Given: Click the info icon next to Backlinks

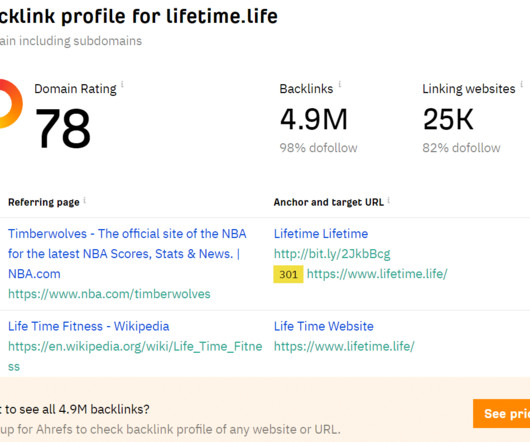Looking at the screenshot, I should [340, 84].
